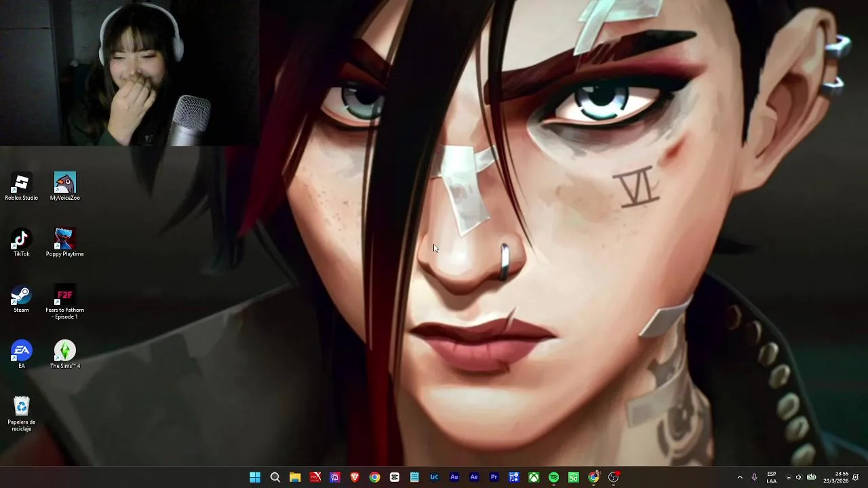This screenshot has height=488, width=868.
Task: Select Fears to Fathom - Episode 1 shortcut
Action: [x=64, y=302]
